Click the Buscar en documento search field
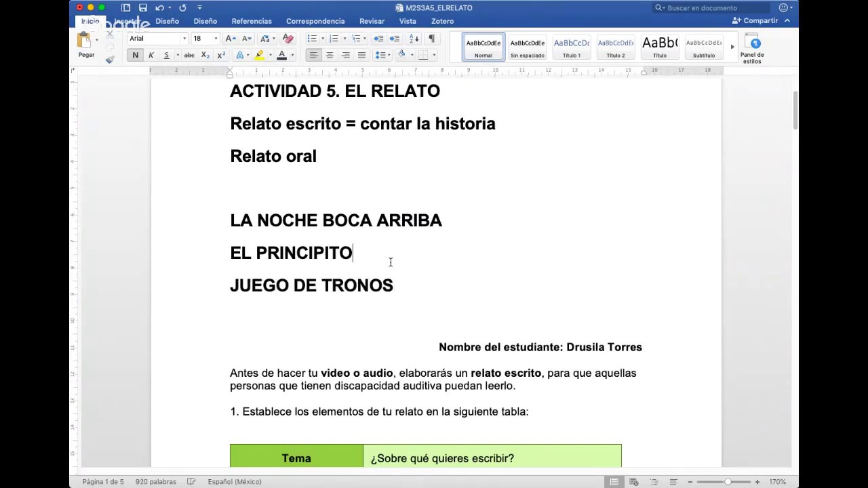The width and height of the screenshot is (868, 488). pyautogui.click(x=711, y=7)
